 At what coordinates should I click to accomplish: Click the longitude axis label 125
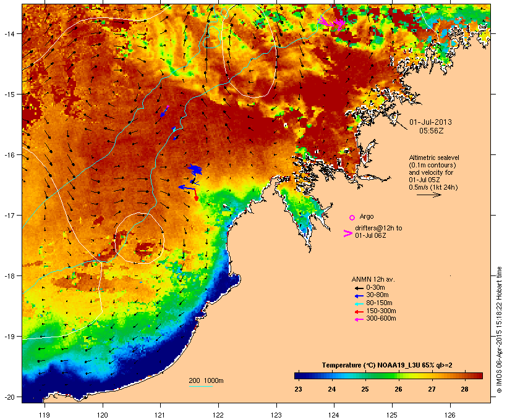click(392, 415)
